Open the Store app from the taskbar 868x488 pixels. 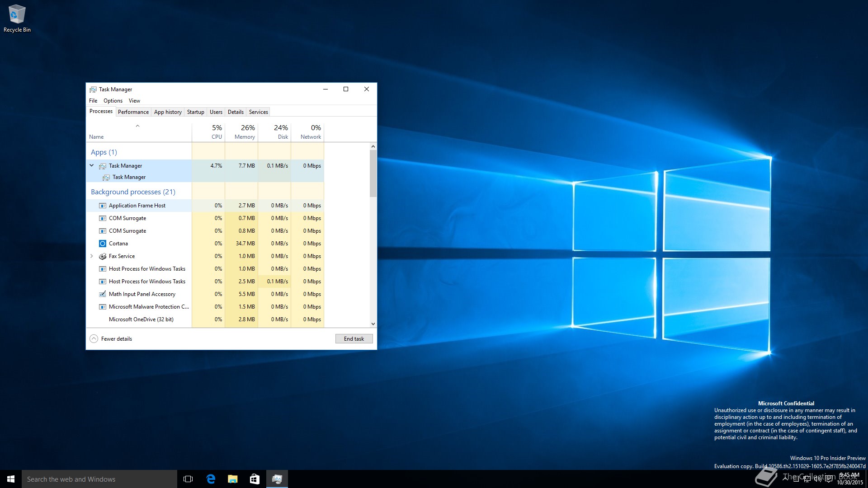pos(255,479)
